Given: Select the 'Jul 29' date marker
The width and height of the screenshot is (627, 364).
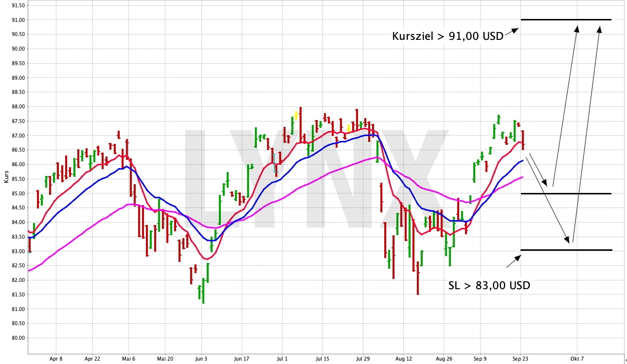Looking at the screenshot, I should 363,359.
